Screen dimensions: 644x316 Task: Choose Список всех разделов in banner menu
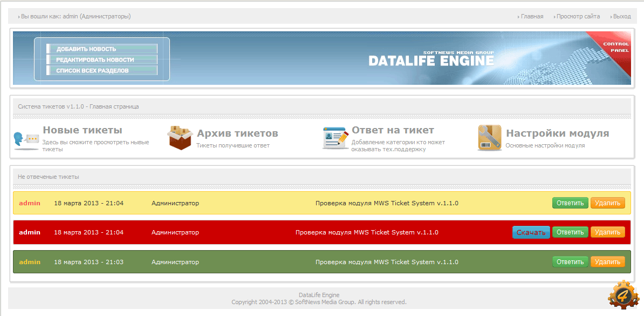[102, 70]
